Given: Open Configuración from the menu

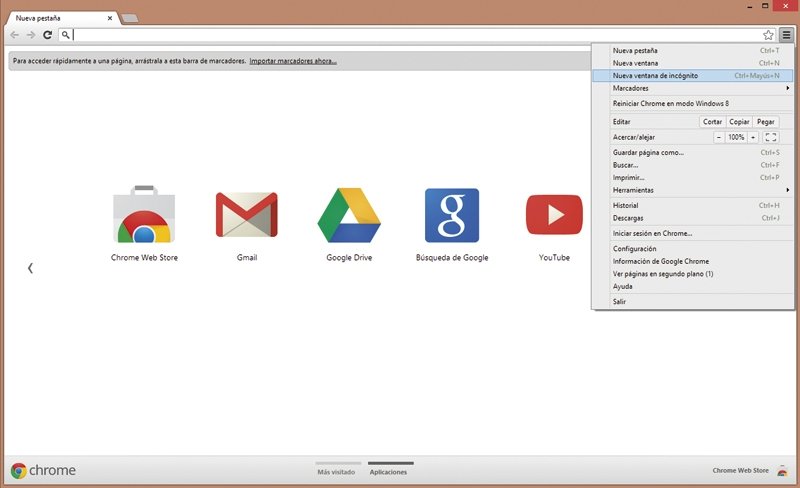Looking at the screenshot, I should 692,249.
